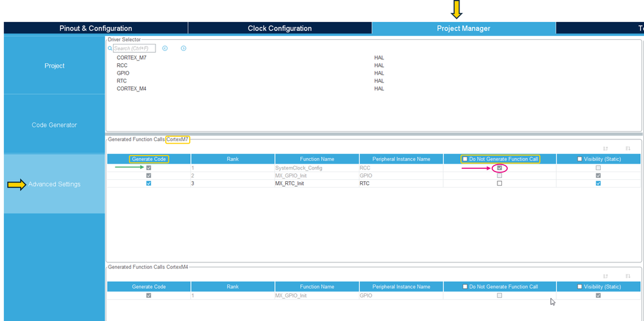Click HAL value for GPIO driver

pyautogui.click(x=379, y=73)
